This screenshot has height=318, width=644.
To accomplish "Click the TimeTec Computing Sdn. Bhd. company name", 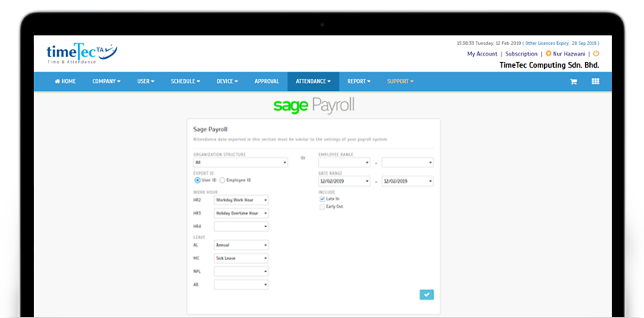I will click(x=549, y=65).
